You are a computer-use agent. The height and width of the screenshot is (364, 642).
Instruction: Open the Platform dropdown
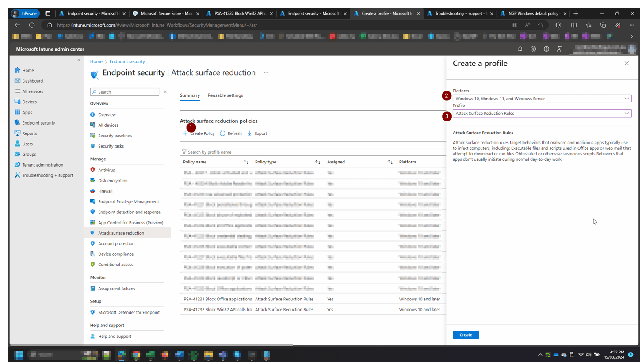542,99
